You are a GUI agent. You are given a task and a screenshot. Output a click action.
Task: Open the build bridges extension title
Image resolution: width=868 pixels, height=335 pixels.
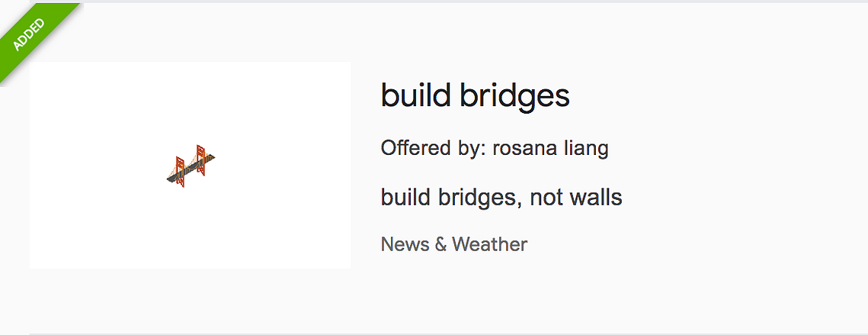tap(475, 96)
